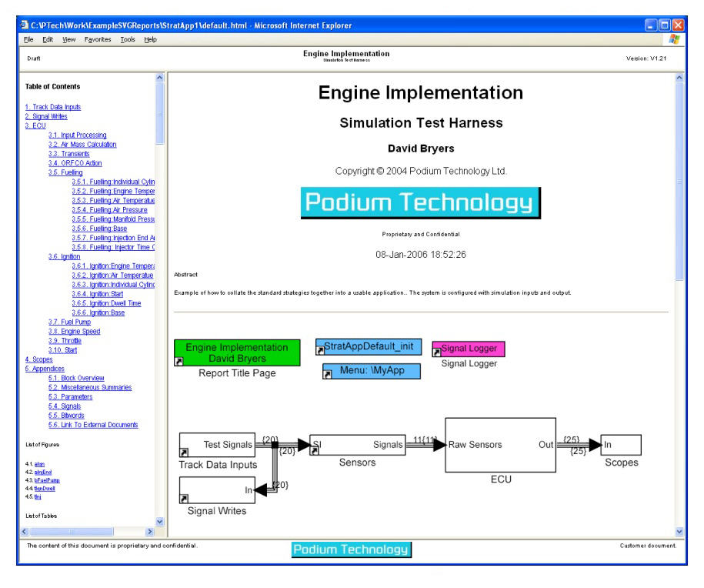Screen dimensions: 704x588
Task: Open the View menu
Action: (68, 39)
